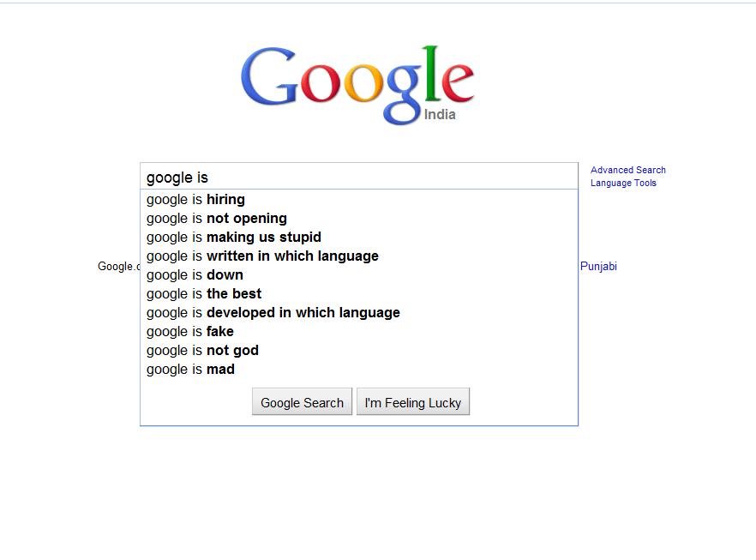
Task: Click the I'm Feeling Lucky button
Action: coord(413,401)
